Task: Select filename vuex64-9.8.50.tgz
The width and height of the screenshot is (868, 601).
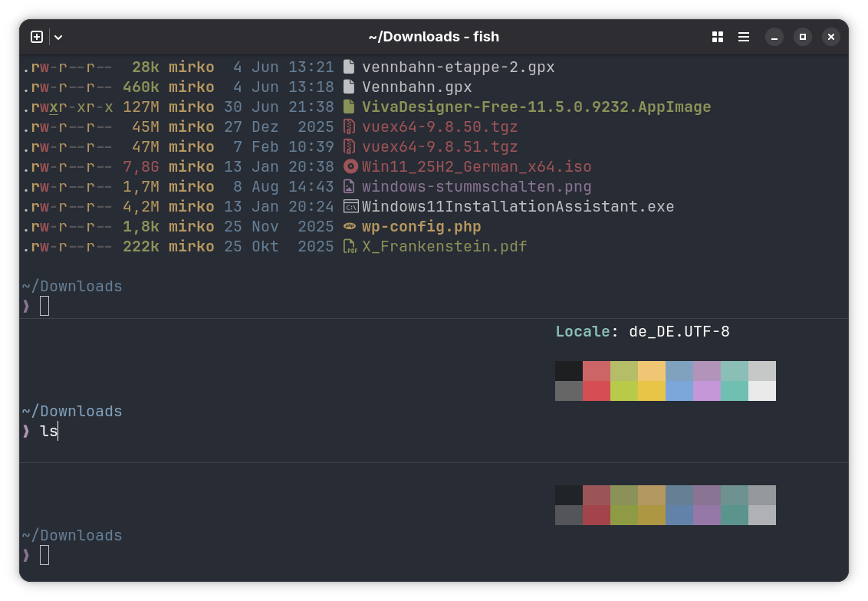Action: click(x=439, y=126)
